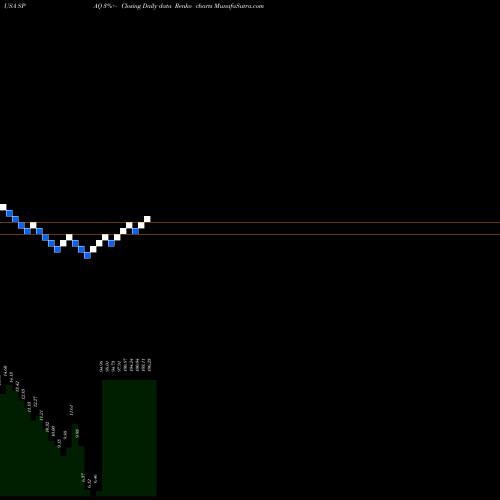
Task: Select the lowest blue Renko brick
Action: coord(87,255)
